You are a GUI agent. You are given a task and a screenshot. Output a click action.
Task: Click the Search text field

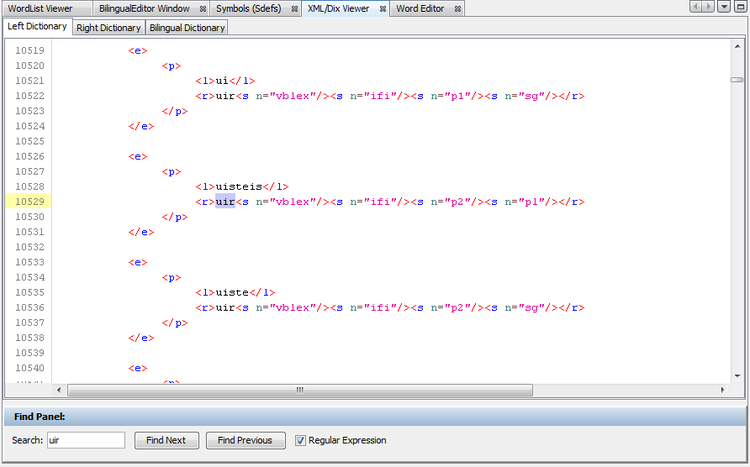86,440
